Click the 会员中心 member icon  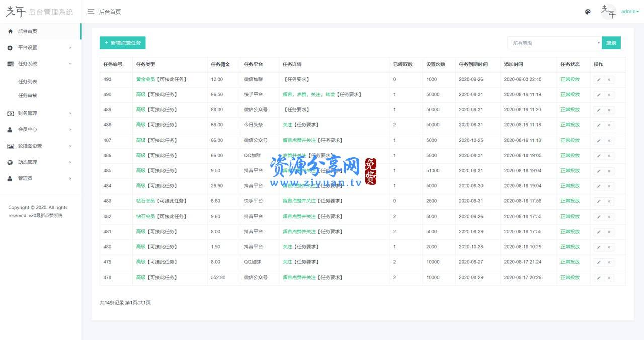[x=10, y=129]
